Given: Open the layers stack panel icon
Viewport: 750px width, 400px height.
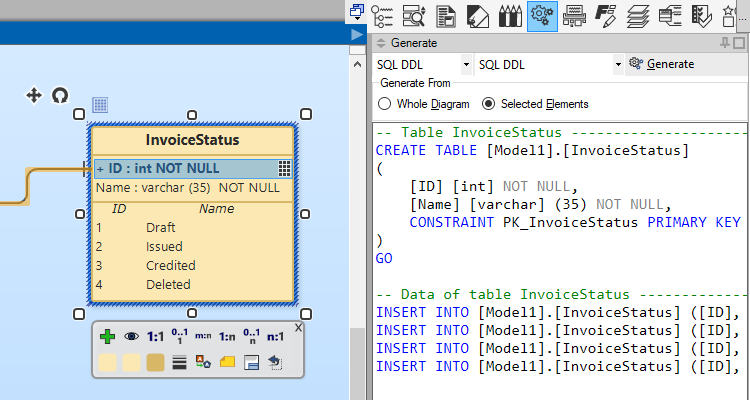Looking at the screenshot, I should pyautogui.click(x=638, y=15).
